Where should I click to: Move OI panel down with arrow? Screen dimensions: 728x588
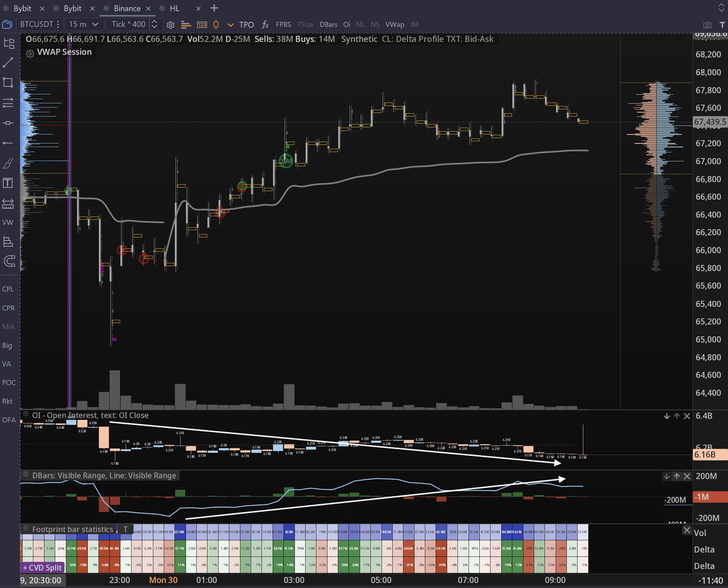(x=667, y=416)
